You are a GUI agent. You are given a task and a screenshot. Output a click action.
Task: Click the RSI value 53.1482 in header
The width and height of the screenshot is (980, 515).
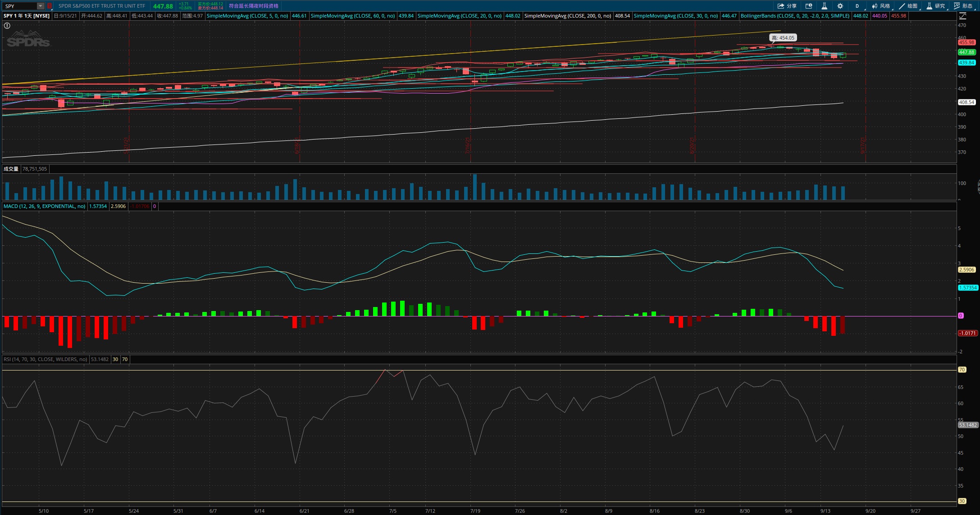(100, 359)
